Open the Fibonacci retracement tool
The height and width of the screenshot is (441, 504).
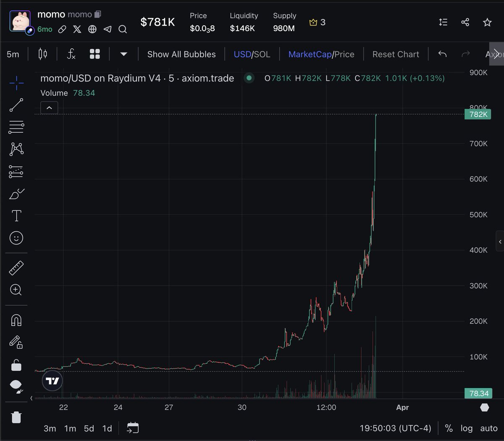[x=16, y=127]
